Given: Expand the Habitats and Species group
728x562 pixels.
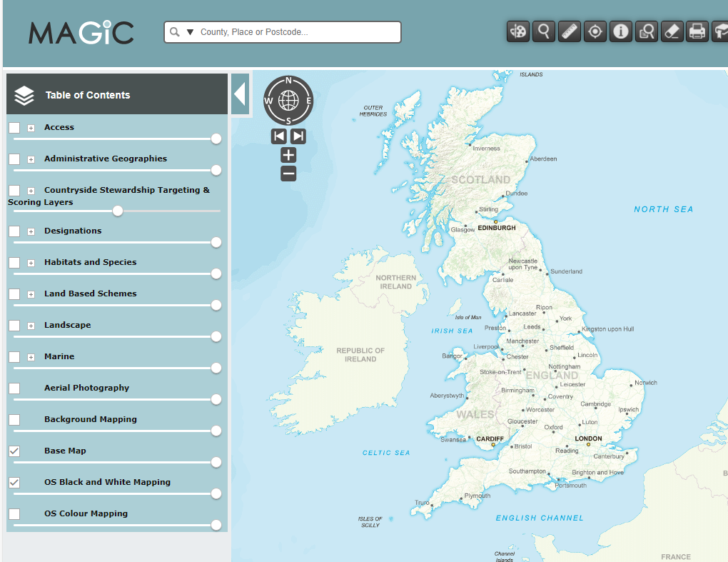Looking at the screenshot, I should click(x=31, y=263).
